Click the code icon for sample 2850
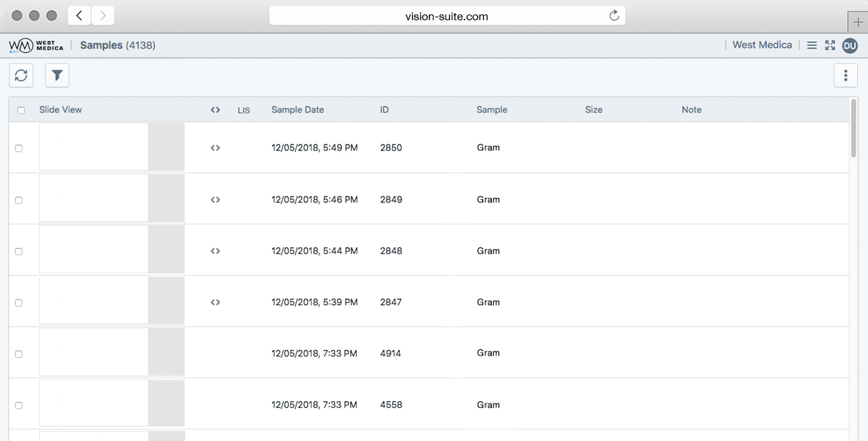Image resolution: width=868 pixels, height=441 pixels. (215, 147)
